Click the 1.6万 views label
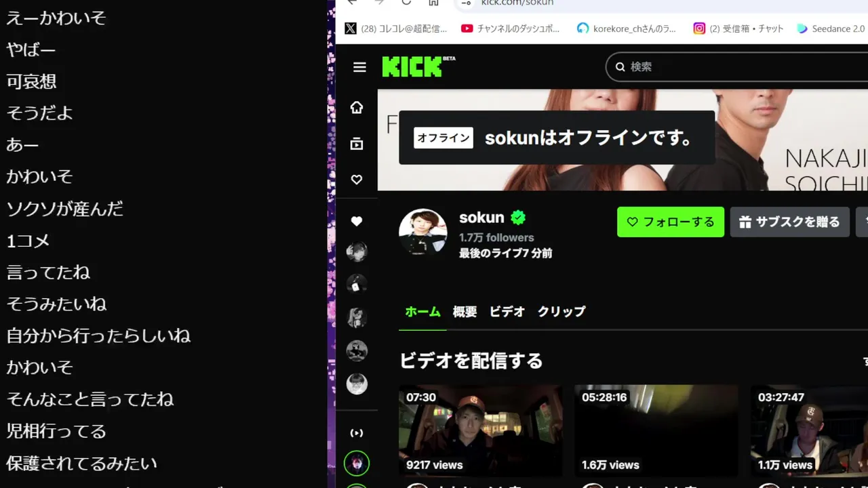The image size is (868, 488). (x=610, y=465)
